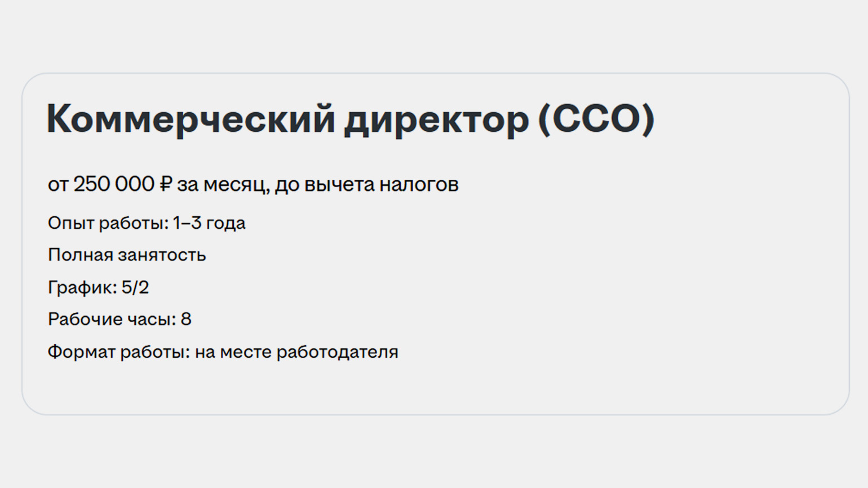Click the word "Коммерческий" in the title
Viewport: 868px width, 488px height.
tap(191, 119)
